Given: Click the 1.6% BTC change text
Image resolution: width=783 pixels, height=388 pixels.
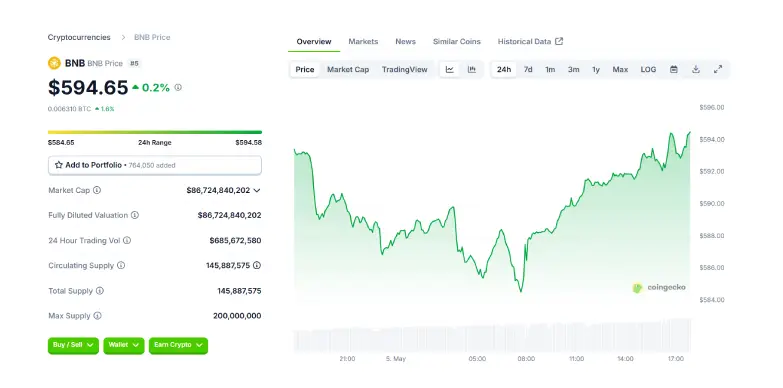Looking at the screenshot, I should (107, 109).
